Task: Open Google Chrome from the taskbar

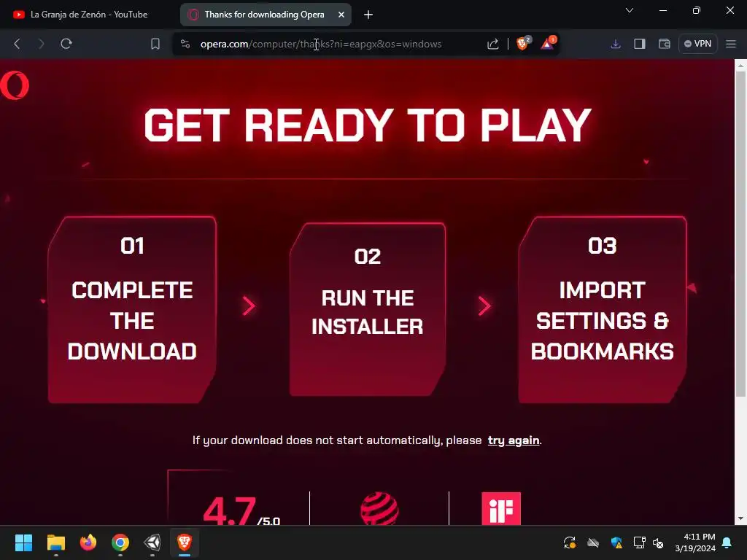Action: click(x=120, y=542)
